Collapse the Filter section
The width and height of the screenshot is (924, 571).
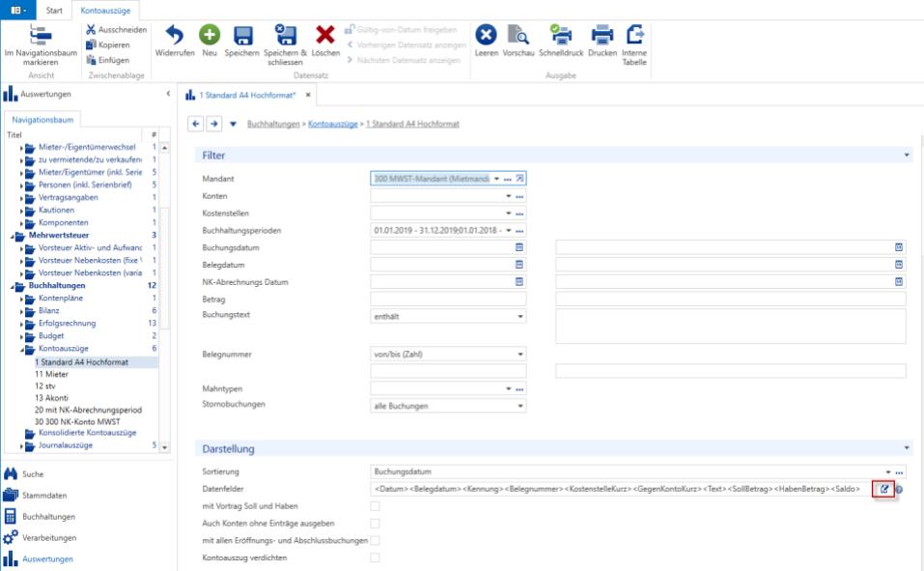(907, 156)
